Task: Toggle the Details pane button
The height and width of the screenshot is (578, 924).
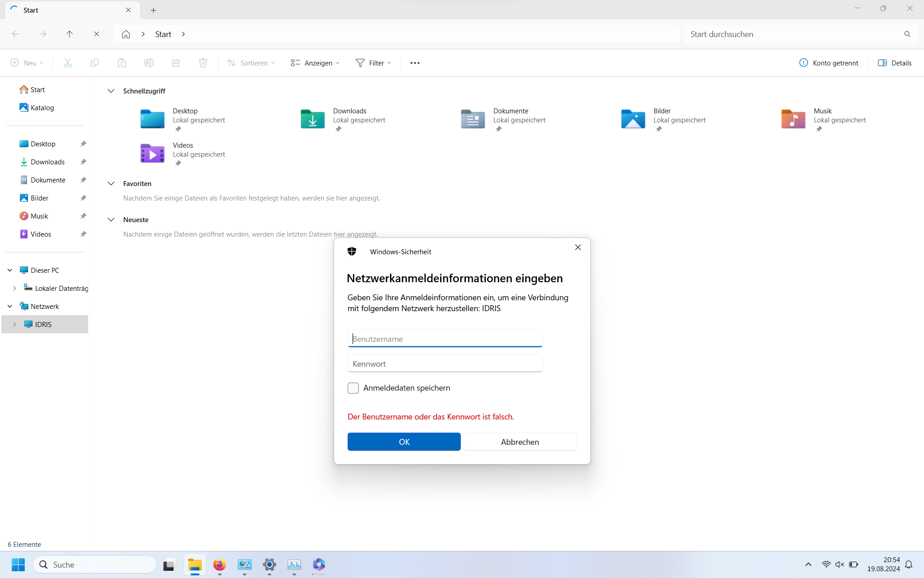Action: click(895, 63)
